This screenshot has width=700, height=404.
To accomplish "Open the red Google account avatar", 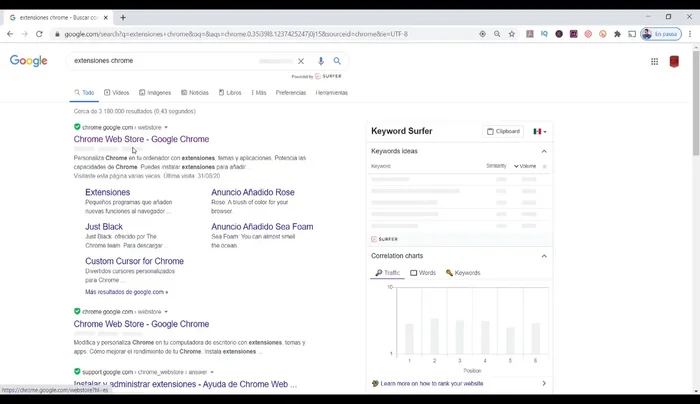I will (x=674, y=62).
